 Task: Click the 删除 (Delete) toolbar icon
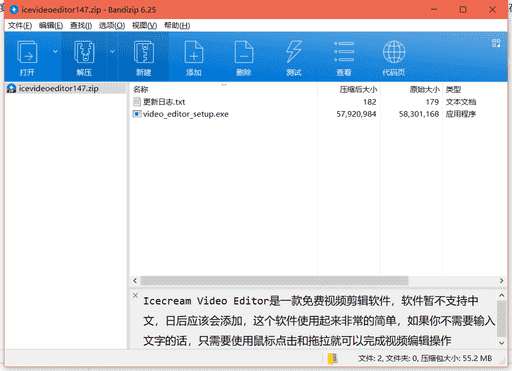[x=244, y=52]
